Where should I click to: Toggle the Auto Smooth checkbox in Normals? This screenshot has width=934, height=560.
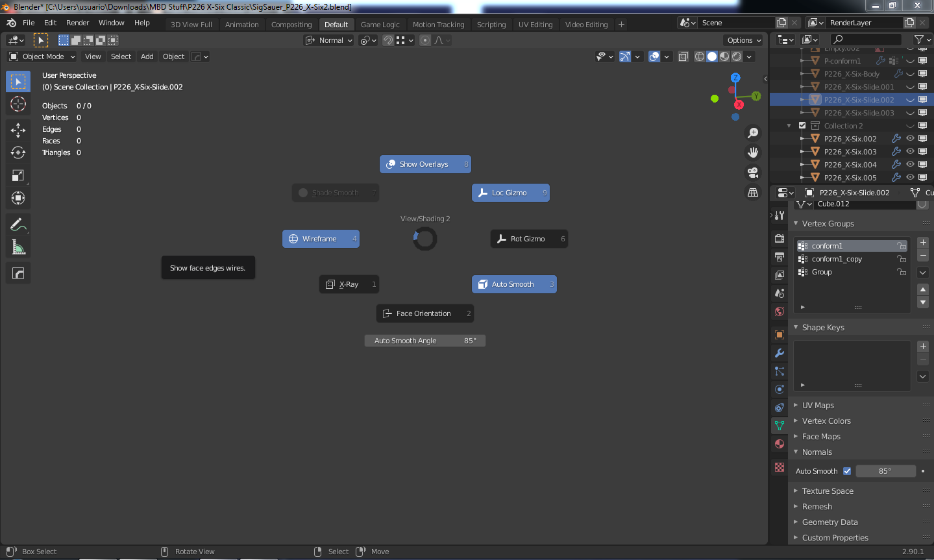[847, 471]
